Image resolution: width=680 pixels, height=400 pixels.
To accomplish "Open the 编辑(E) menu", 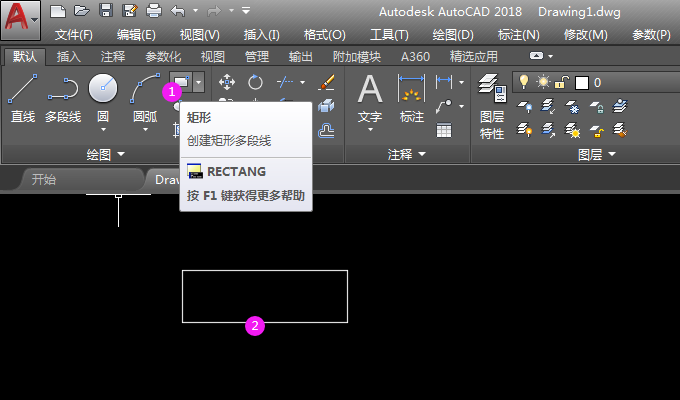I will (136, 35).
